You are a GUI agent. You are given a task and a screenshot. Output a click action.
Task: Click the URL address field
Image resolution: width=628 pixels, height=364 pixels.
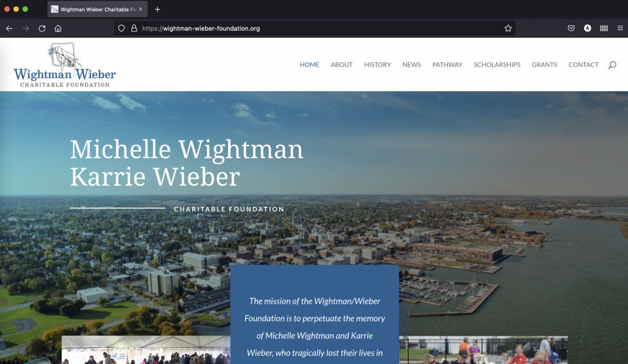pyautogui.click(x=320, y=28)
